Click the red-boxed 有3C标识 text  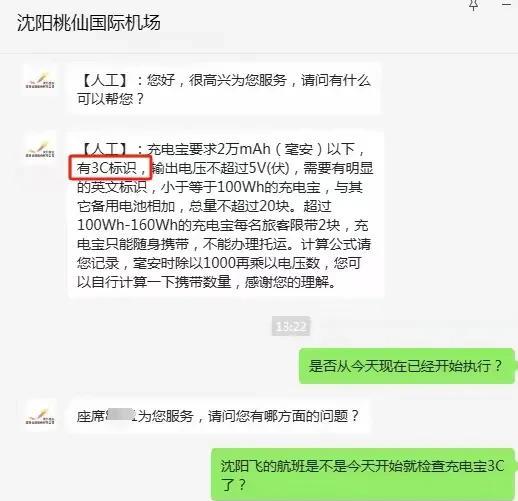(111, 168)
